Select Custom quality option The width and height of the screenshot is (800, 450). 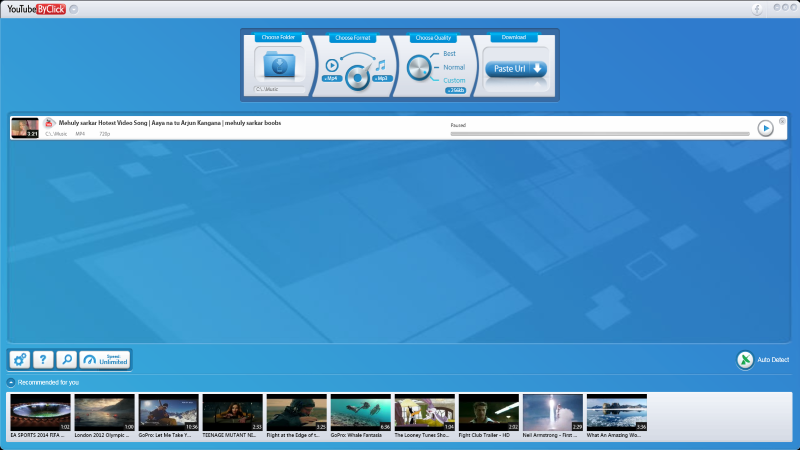[454, 81]
